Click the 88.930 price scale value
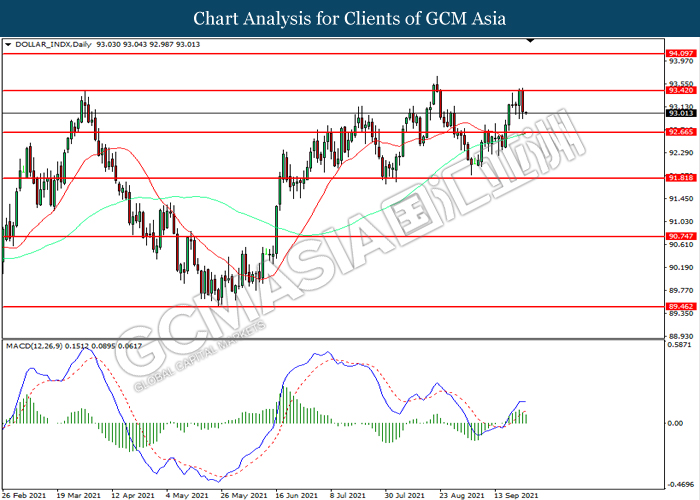700x500 pixels. pos(681,337)
